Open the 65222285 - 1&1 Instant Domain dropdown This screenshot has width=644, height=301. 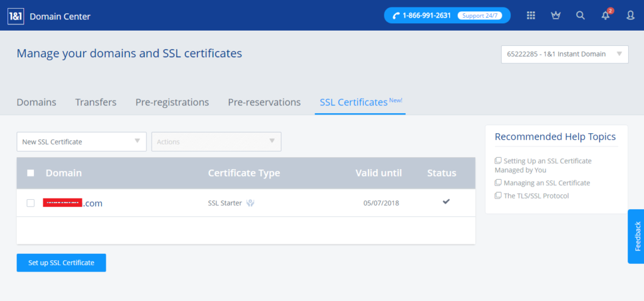click(565, 54)
